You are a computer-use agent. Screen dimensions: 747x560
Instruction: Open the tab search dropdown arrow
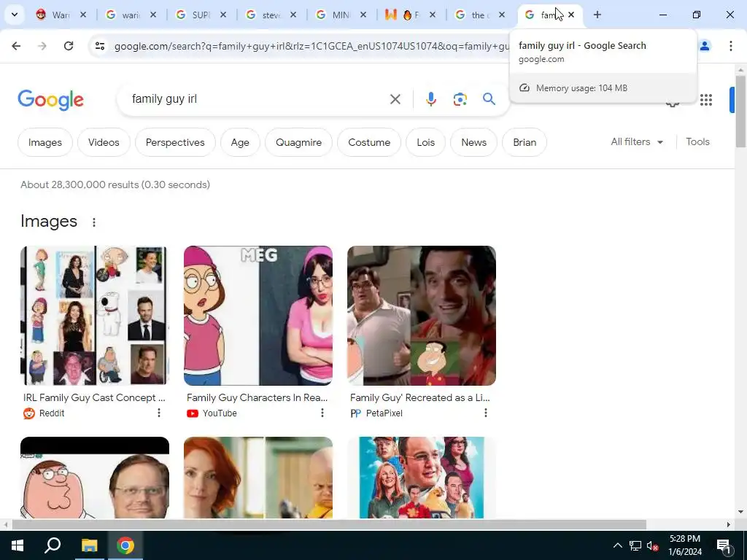[15, 15]
